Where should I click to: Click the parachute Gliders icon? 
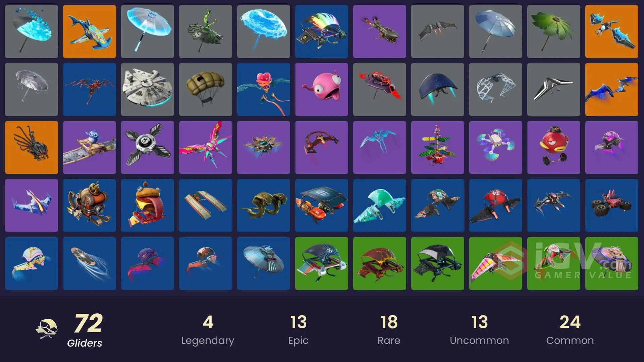click(47, 329)
